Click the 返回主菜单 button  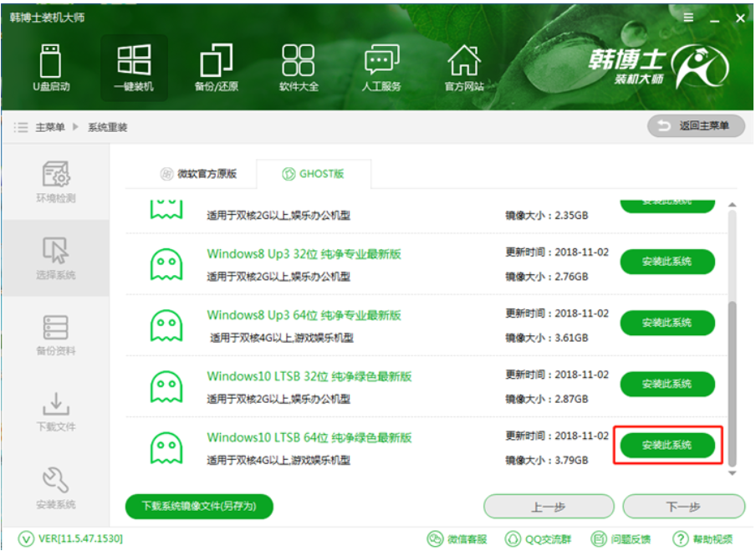coord(696,125)
